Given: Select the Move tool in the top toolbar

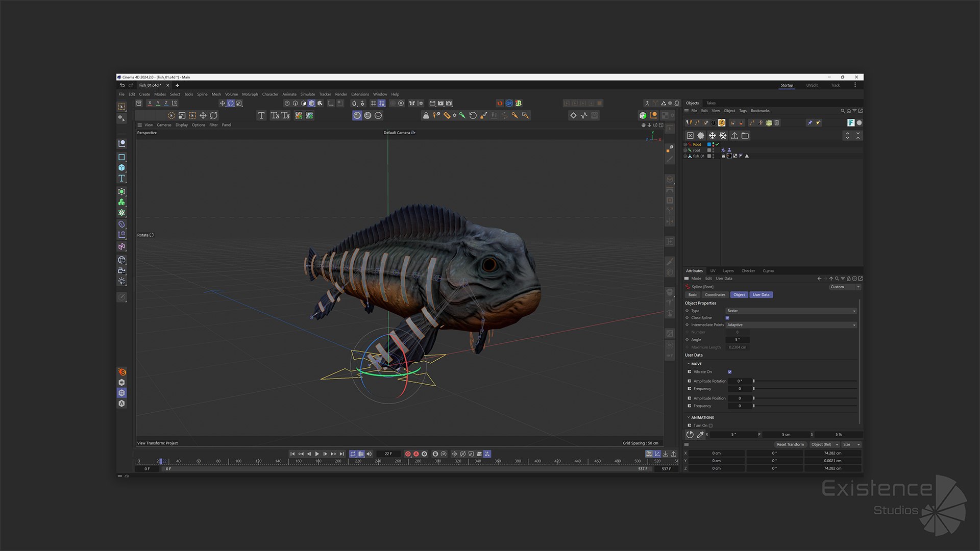Looking at the screenshot, I should click(223, 103).
